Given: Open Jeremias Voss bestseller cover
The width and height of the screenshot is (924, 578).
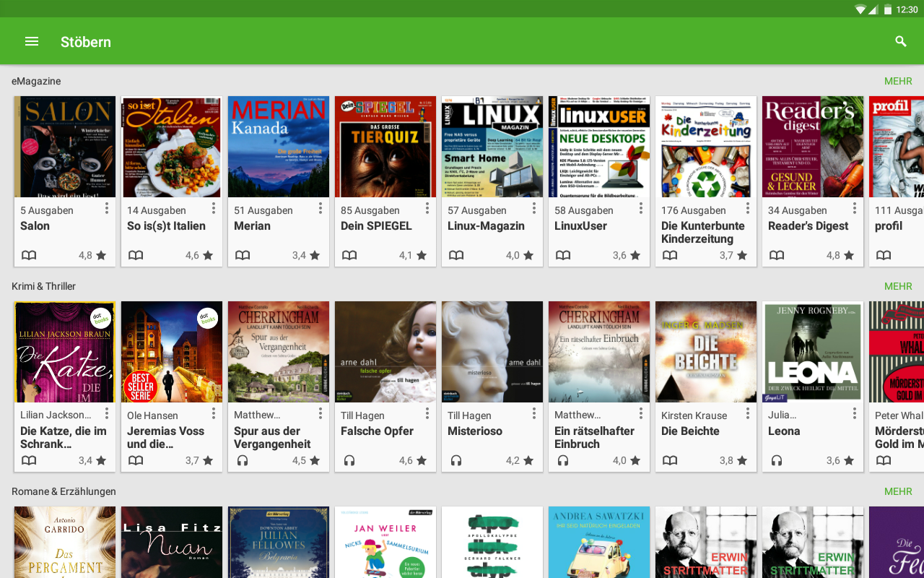Looking at the screenshot, I should pos(172,352).
